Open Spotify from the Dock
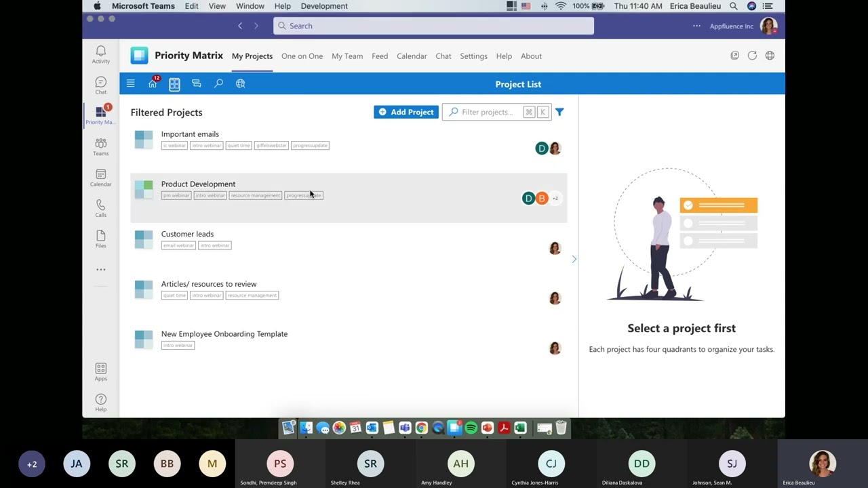This screenshot has height=488, width=868. click(471, 428)
